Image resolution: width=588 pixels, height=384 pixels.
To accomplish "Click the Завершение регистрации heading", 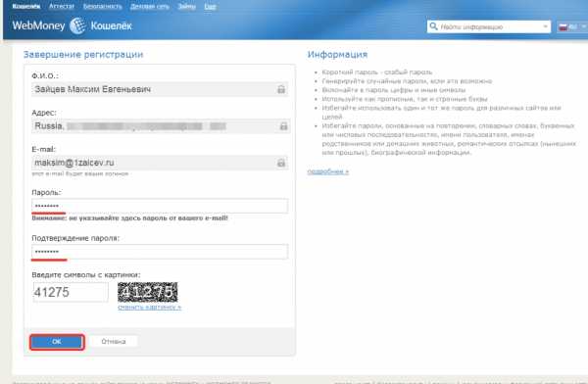I will coord(83,55).
